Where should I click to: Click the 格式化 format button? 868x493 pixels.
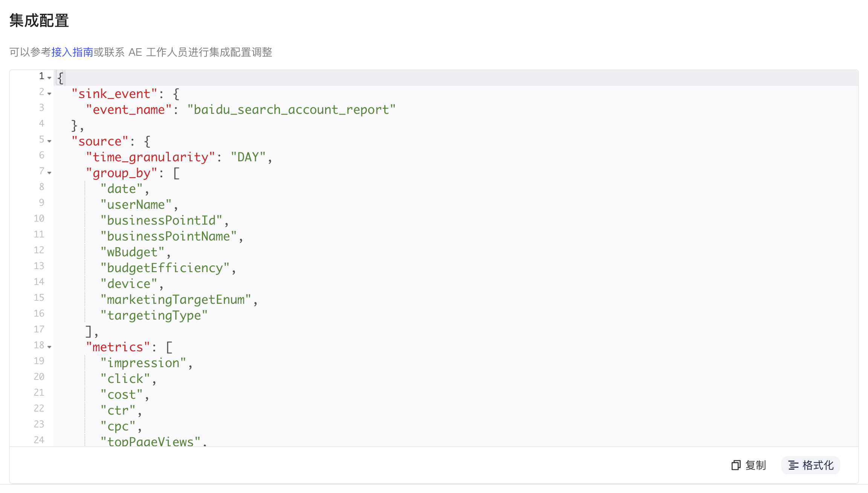click(810, 465)
